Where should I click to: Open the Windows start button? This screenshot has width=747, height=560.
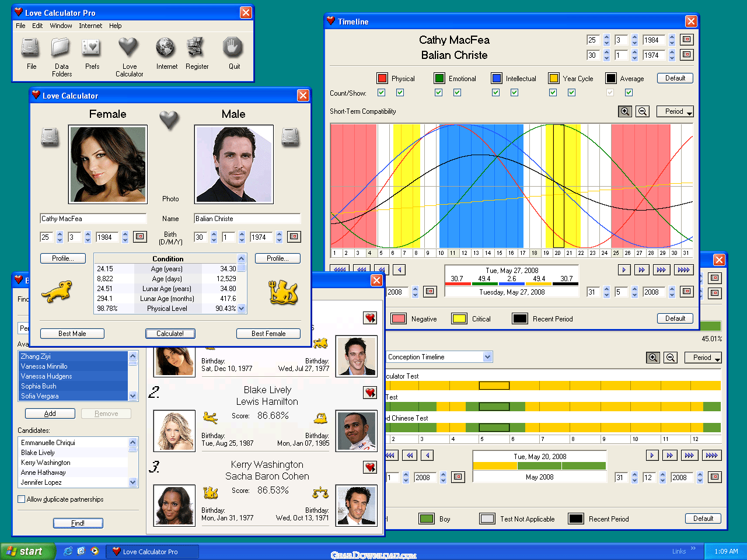(27, 551)
